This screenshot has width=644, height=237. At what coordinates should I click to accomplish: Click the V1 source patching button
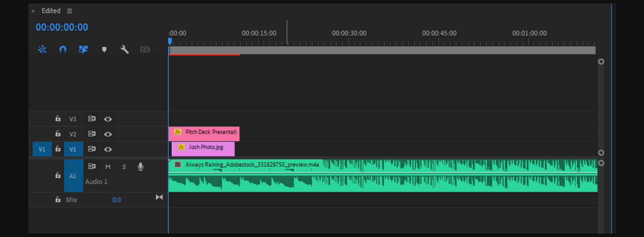[x=42, y=149]
